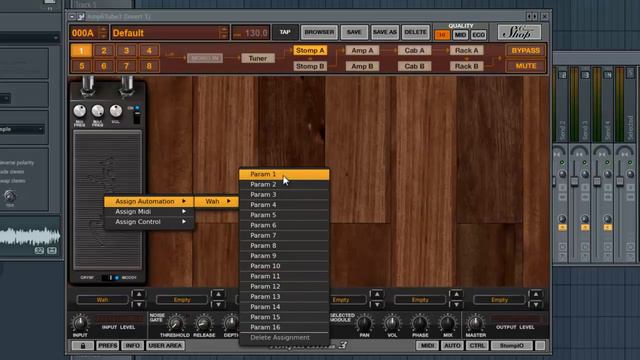The width and height of the screenshot is (640, 360).
Task: Click the wah pedal VOL knob
Action: click(x=116, y=111)
